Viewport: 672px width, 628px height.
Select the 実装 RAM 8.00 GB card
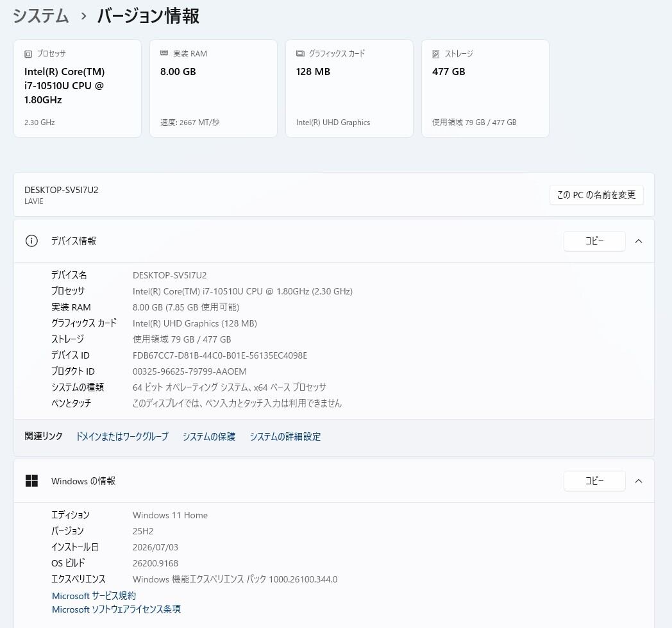click(x=214, y=89)
